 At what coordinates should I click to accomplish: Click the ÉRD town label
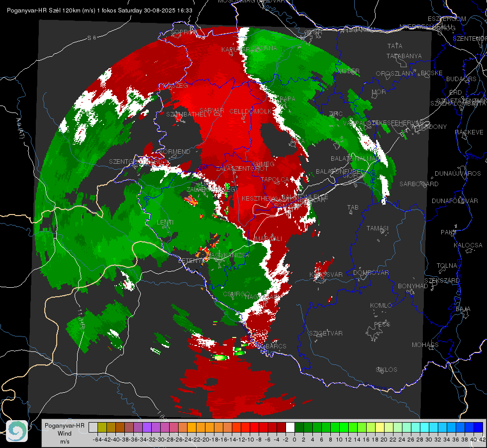tap(456, 93)
